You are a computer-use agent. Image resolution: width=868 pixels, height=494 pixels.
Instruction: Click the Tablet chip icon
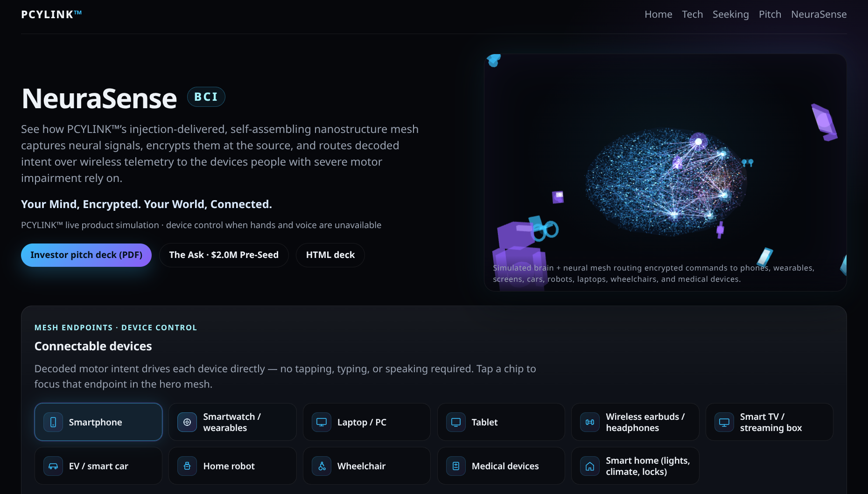[456, 422]
